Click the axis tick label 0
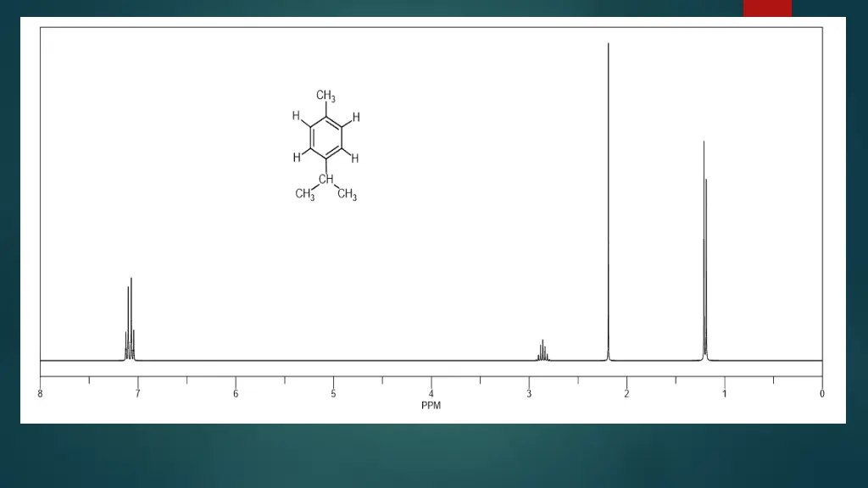The width and height of the screenshot is (868, 488). (x=822, y=394)
